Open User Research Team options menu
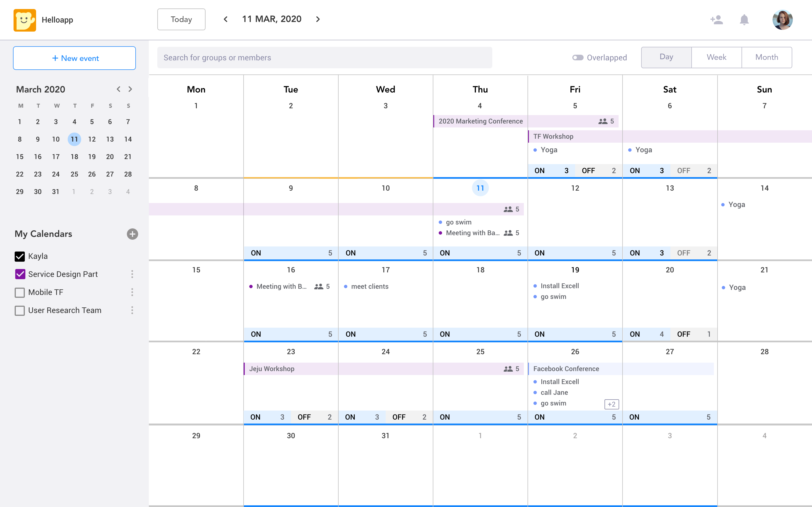 (x=133, y=310)
